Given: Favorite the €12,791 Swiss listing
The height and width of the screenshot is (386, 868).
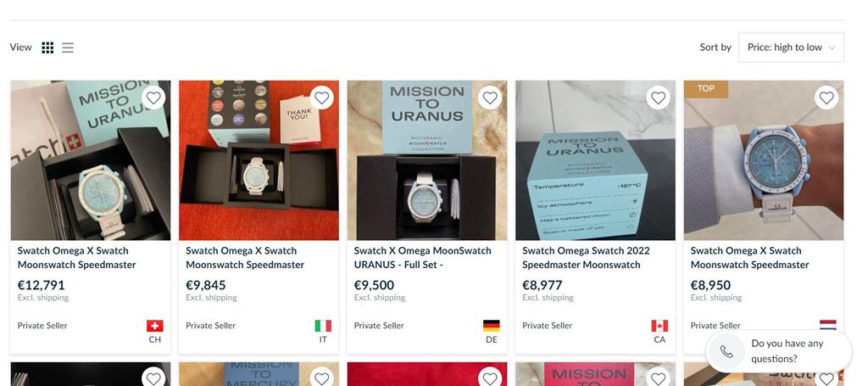Looking at the screenshot, I should pyautogui.click(x=153, y=98).
